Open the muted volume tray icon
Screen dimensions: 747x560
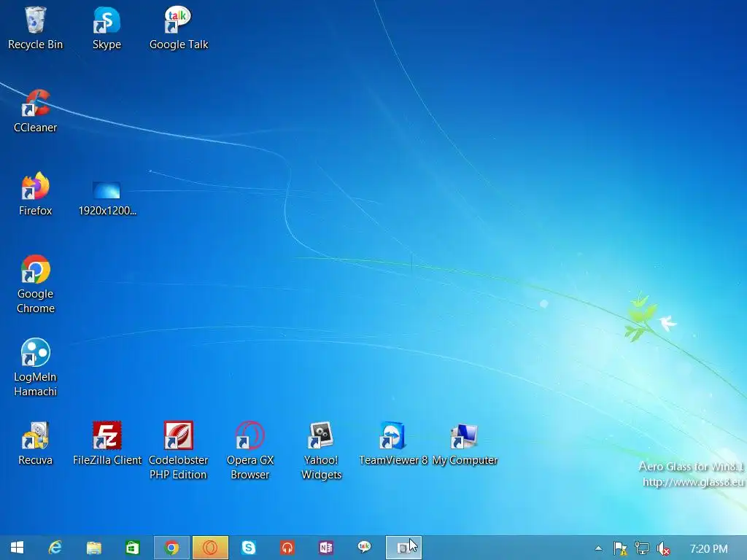coord(663,548)
